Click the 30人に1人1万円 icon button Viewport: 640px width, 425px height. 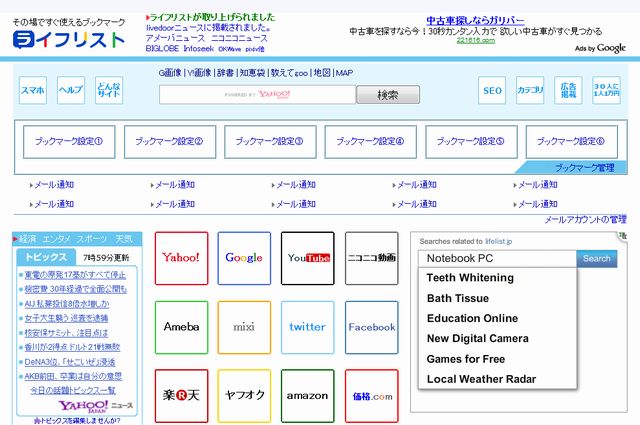607,90
